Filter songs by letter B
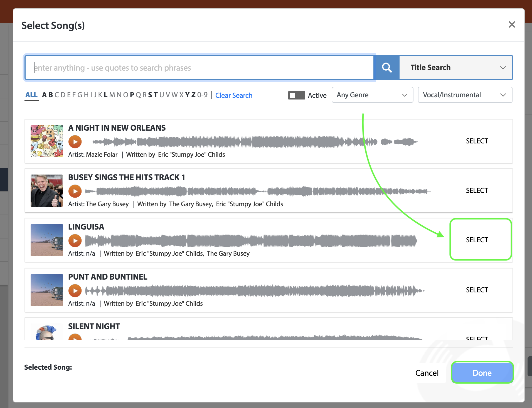This screenshot has width=532, height=408. (51, 95)
